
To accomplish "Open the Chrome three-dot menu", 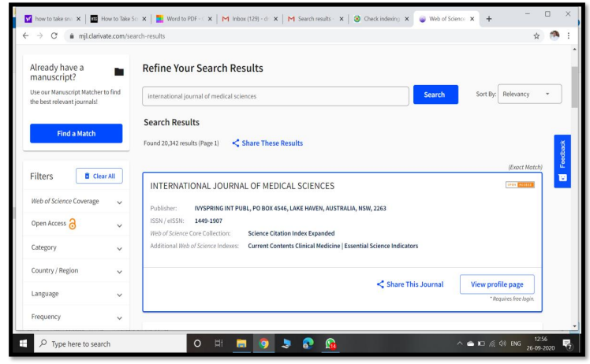I will click(568, 35).
